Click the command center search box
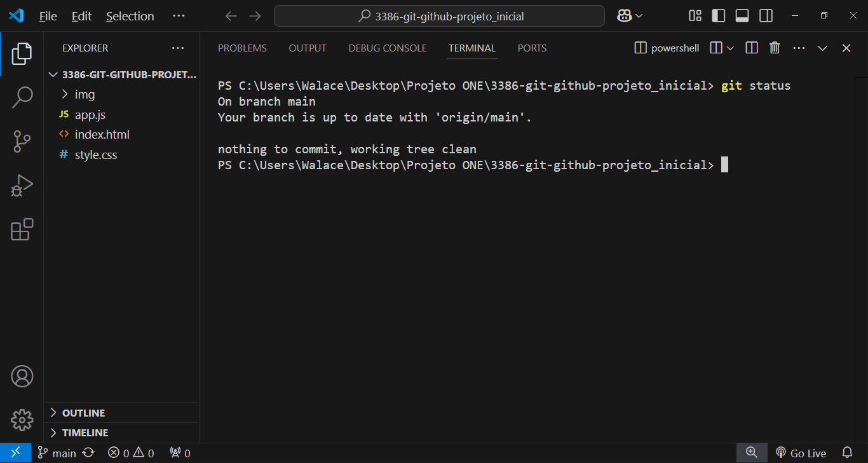 tap(439, 17)
